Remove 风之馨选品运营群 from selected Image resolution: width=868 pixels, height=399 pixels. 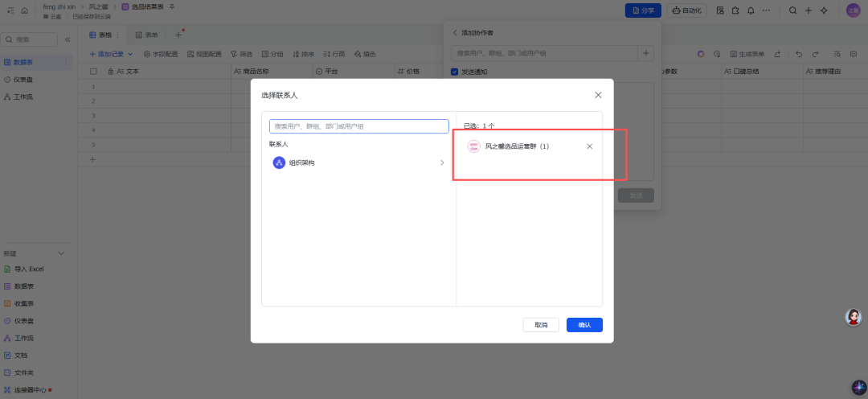tap(590, 146)
